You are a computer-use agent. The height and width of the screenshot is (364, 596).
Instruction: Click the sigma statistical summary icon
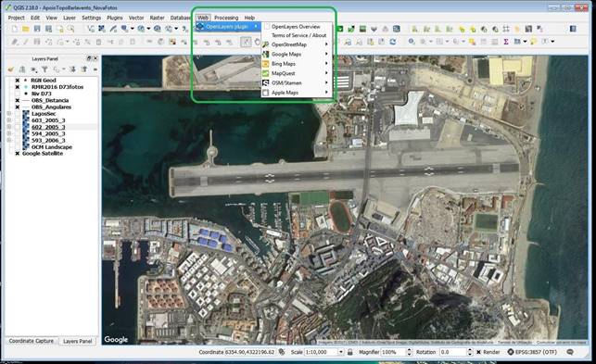coord(506,42)
